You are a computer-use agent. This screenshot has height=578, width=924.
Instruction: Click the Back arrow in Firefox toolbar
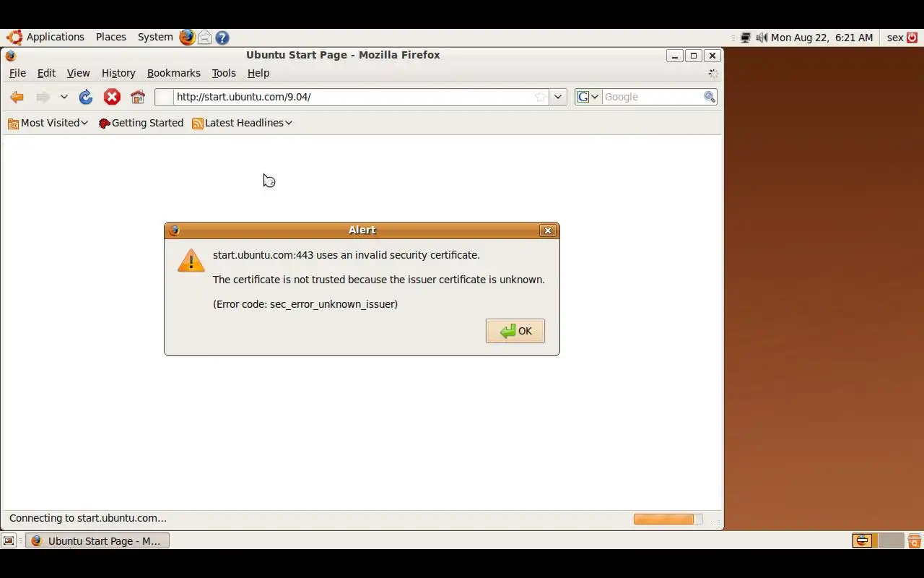point(17,97)
